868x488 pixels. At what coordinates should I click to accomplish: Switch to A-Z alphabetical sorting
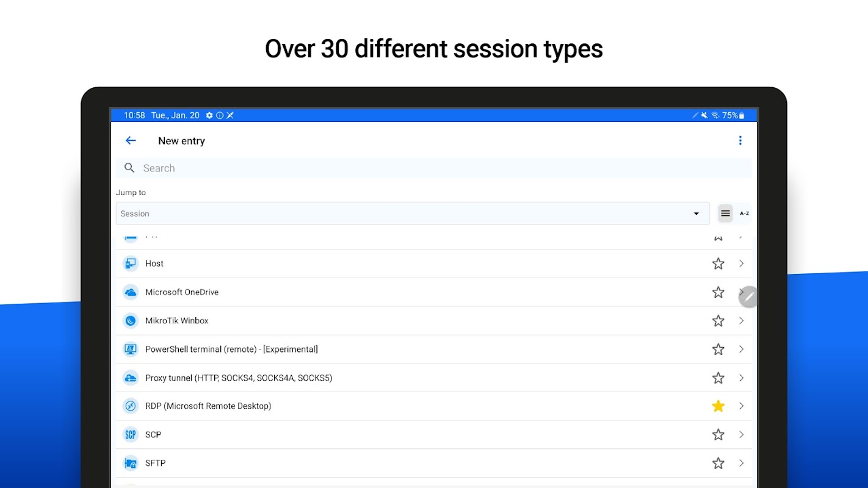pos(744,213)
